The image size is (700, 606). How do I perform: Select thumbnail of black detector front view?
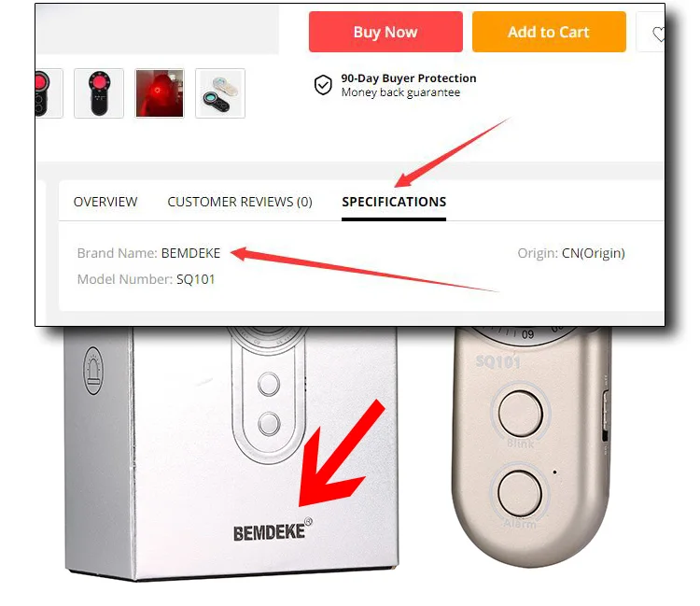click(x=99, y=92)
